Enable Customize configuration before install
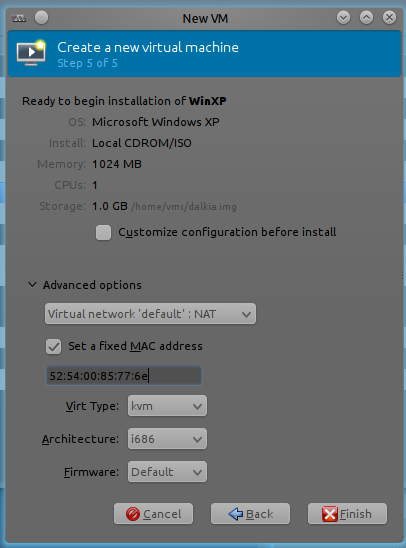 pyautogui.click(x=103, y=233)
